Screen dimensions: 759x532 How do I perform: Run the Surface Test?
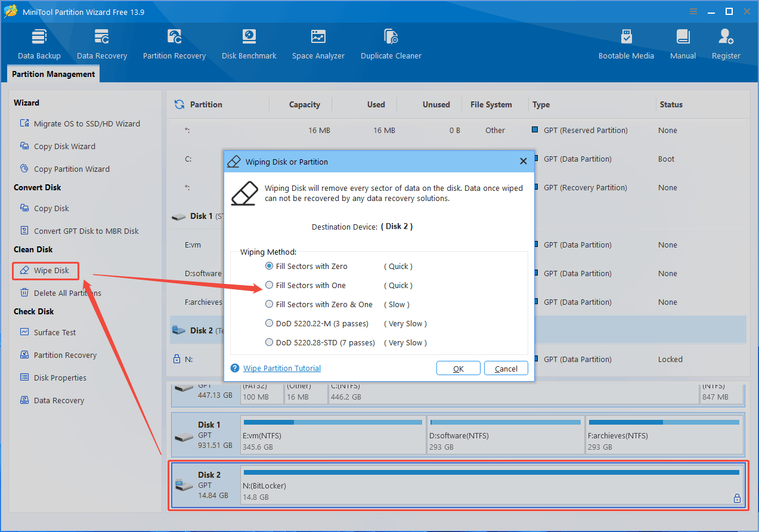pyautogui.click(x=48, y=332)
